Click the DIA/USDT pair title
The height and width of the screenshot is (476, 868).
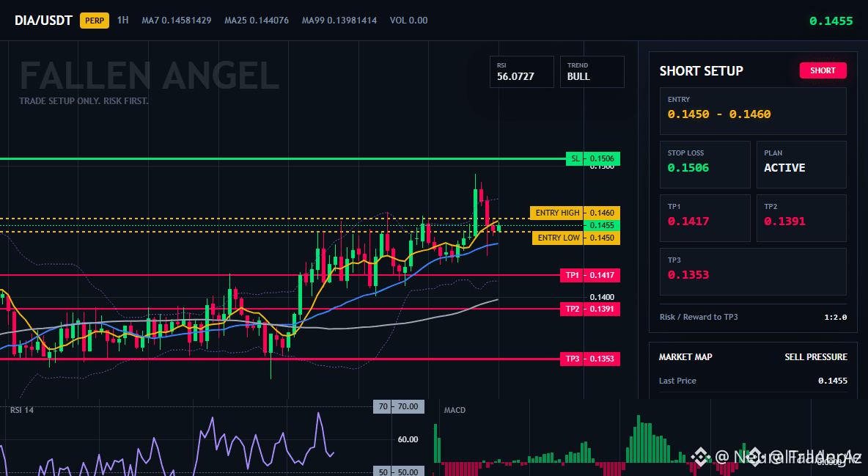pos(43,21)
